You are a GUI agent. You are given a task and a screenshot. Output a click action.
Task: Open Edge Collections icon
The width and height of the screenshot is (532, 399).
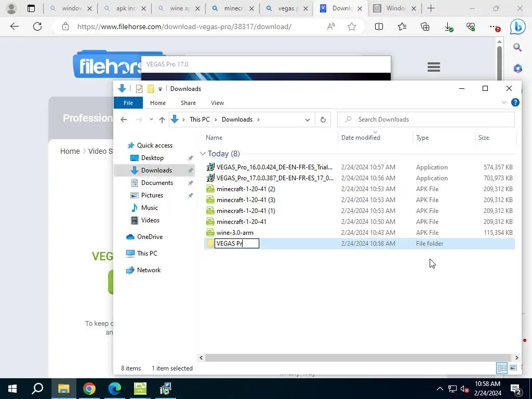pyautogui.click(x=425, y=26)
